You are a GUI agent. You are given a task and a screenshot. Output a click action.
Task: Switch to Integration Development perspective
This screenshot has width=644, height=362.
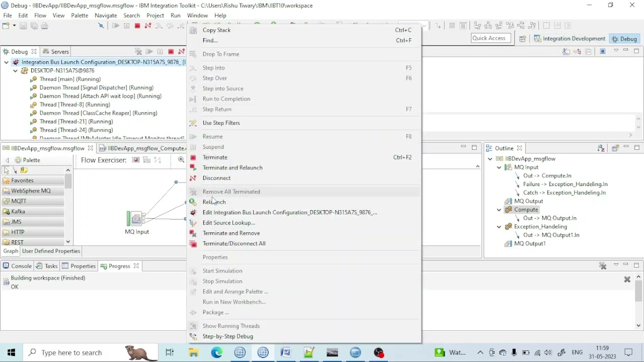[x=570, y=39]
